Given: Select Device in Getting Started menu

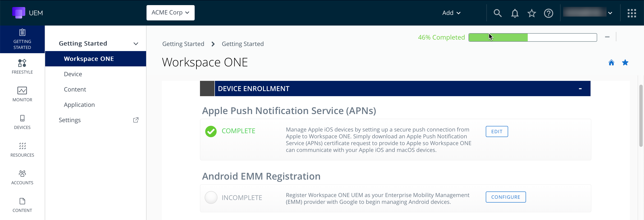Looking at the screenshot, I should pos(73,74).
